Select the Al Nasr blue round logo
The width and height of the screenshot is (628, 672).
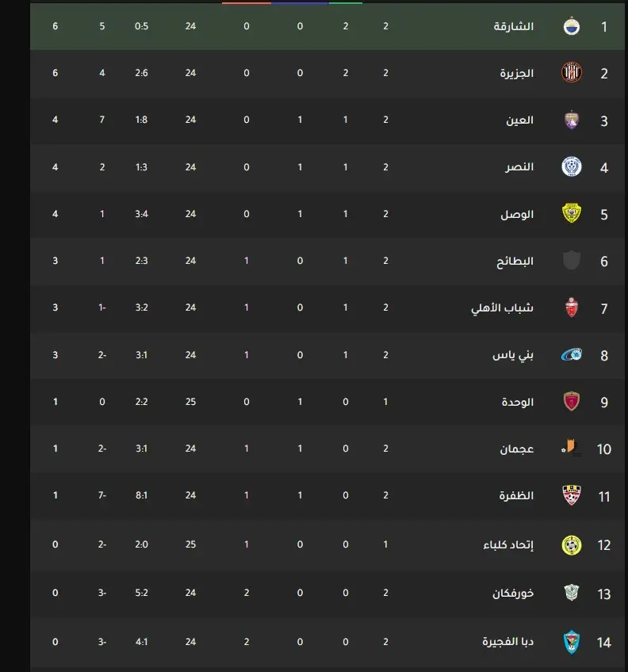coord(572,166)
